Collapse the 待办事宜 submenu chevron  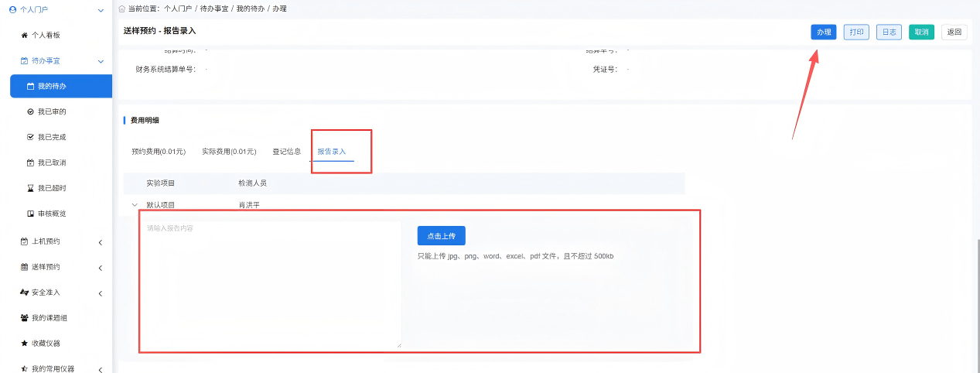[x=101, y=61]
